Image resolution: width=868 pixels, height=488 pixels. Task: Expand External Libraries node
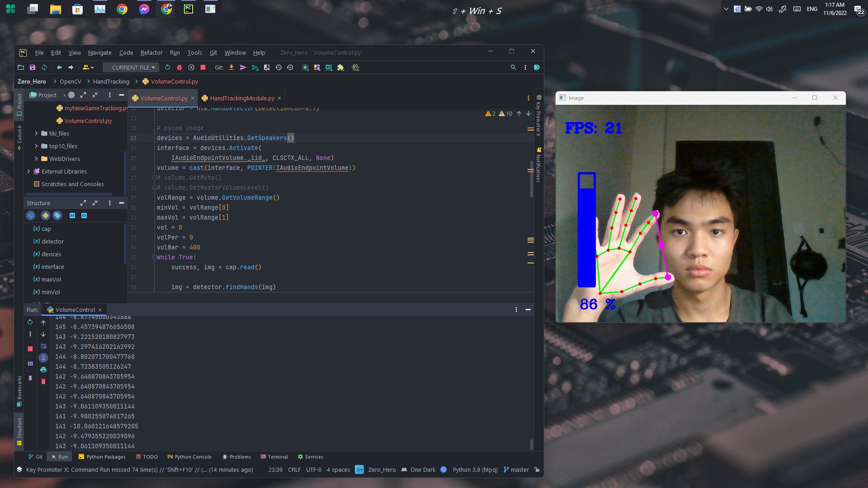coord(28,171)
